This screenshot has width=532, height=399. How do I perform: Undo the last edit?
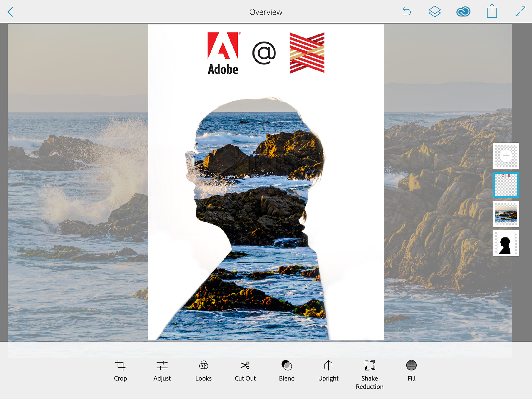pos(406,12)
